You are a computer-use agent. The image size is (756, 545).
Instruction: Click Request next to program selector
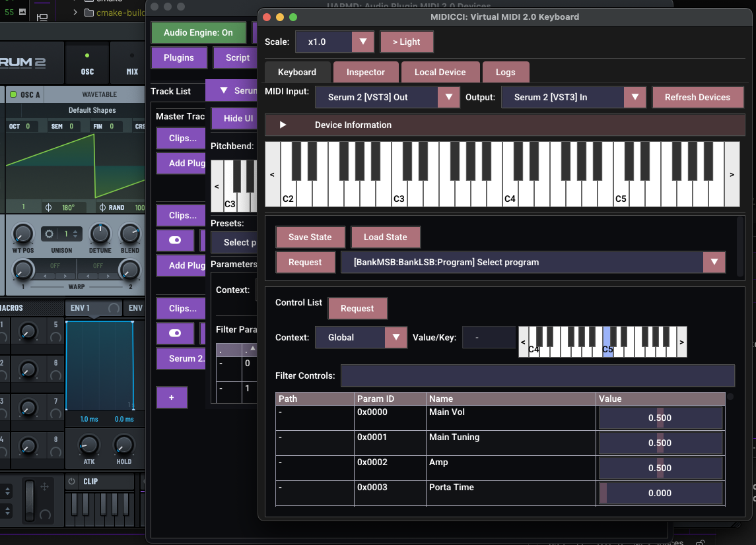[305, 262]
